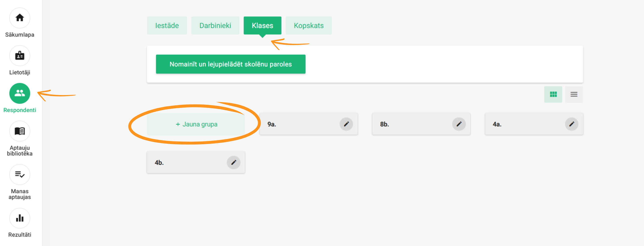Open the 9a. class card

click(x=297, y=124)
